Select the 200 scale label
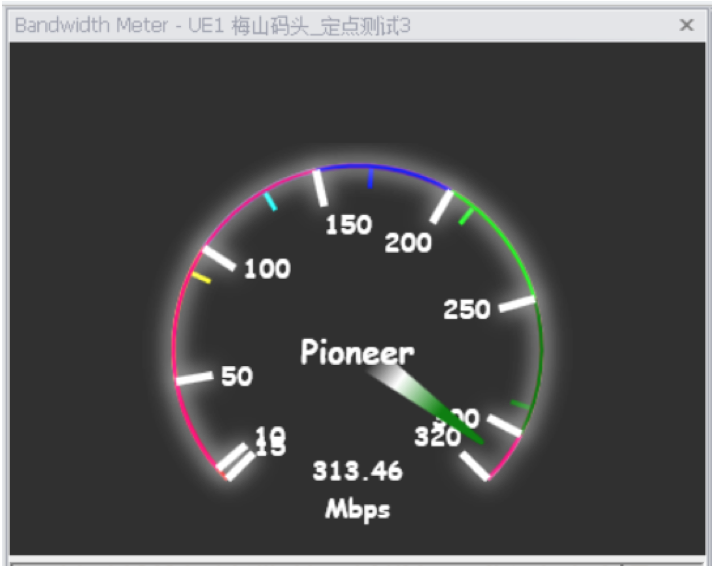 (x=408, y=242)
